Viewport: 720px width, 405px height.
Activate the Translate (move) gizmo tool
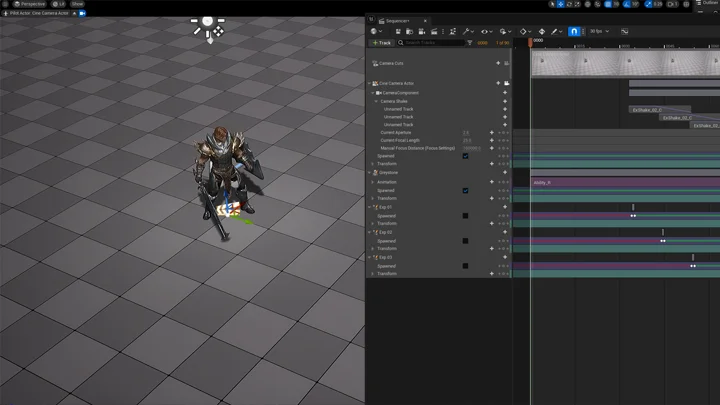(x=561, y=4)
